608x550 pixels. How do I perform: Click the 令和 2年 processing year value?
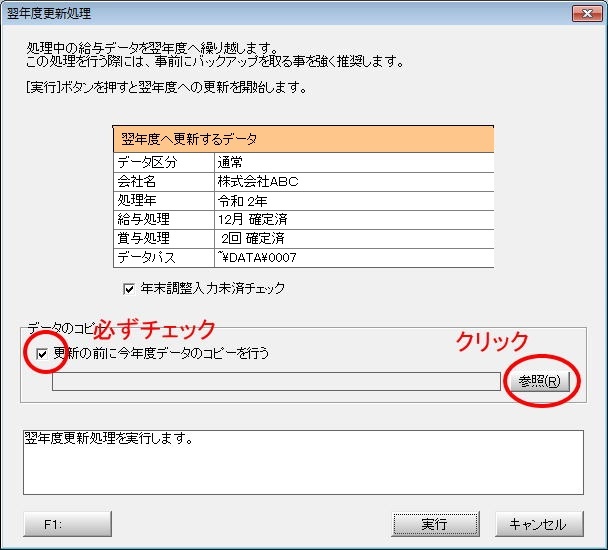[x=354, y=201]
